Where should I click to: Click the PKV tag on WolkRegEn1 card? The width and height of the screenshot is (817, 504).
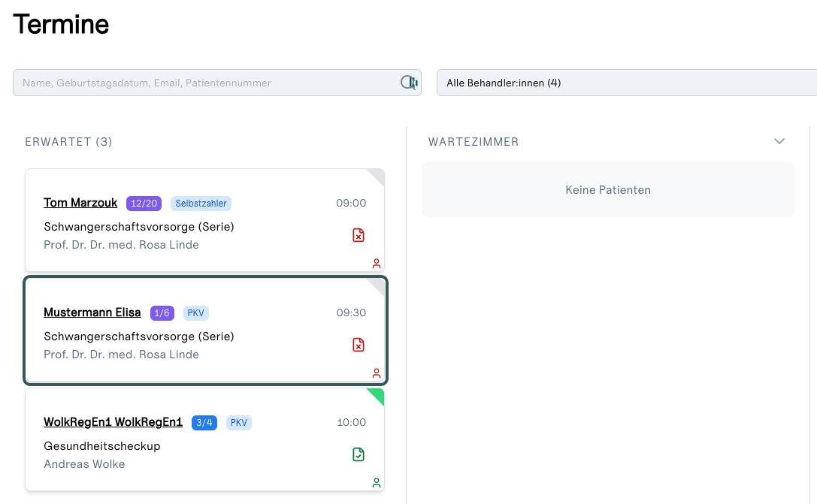(239, 423)
